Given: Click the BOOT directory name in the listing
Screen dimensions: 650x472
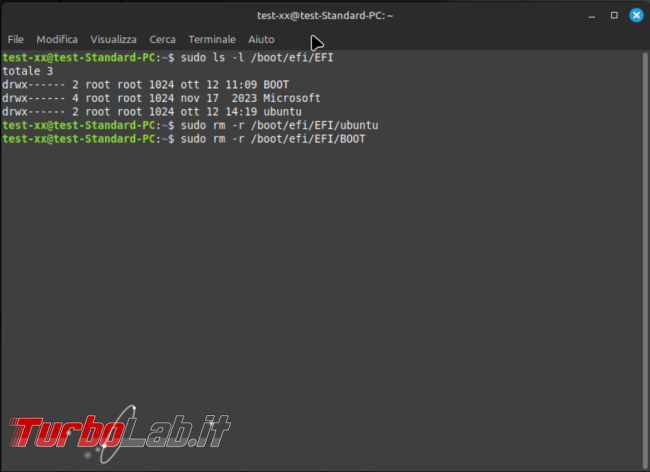Looking at the screenshot, I should click(x=276, y=85).
